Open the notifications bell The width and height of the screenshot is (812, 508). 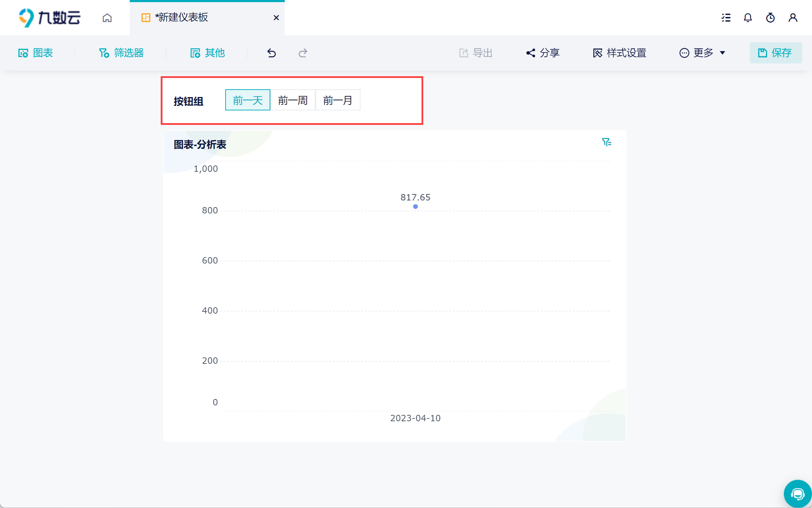pos(748,18)
